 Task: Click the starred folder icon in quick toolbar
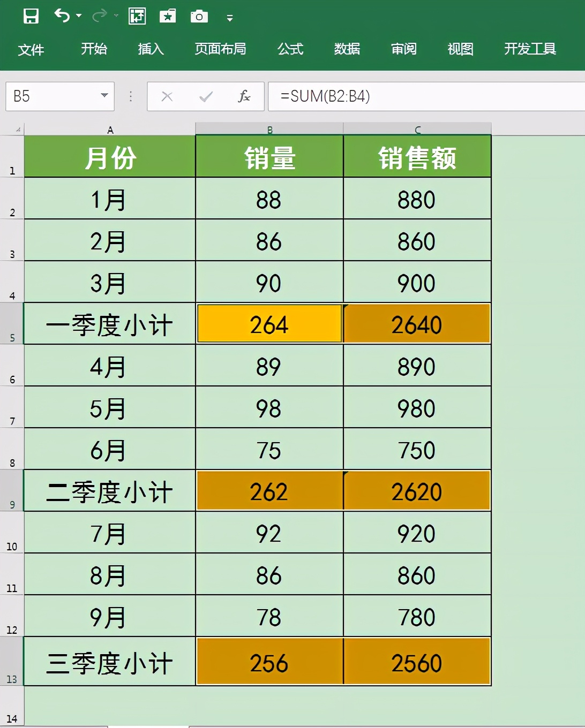point(168,16)
